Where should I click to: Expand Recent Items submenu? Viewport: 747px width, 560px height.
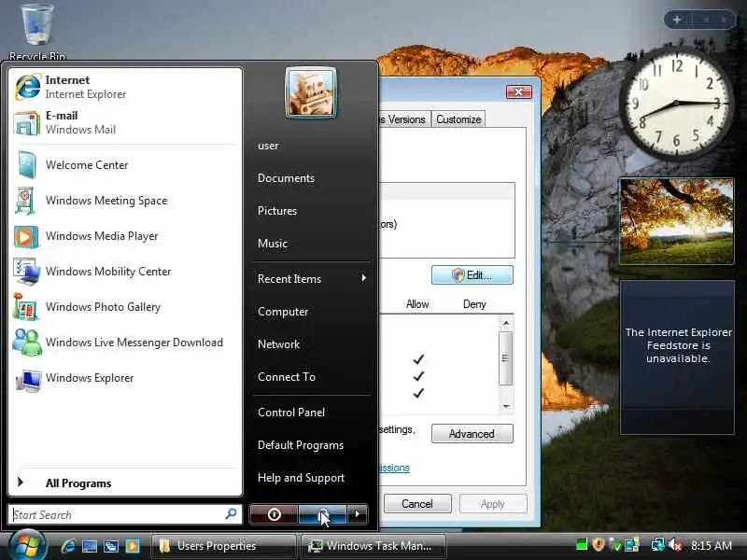coord(312,278)
